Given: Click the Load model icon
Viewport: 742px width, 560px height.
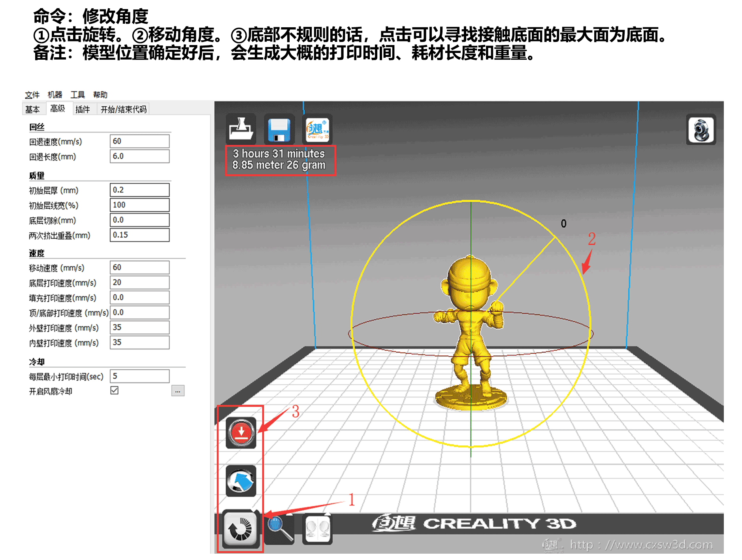Looking at the screenshot, I should pyautogui.click(x=241, y=130).
